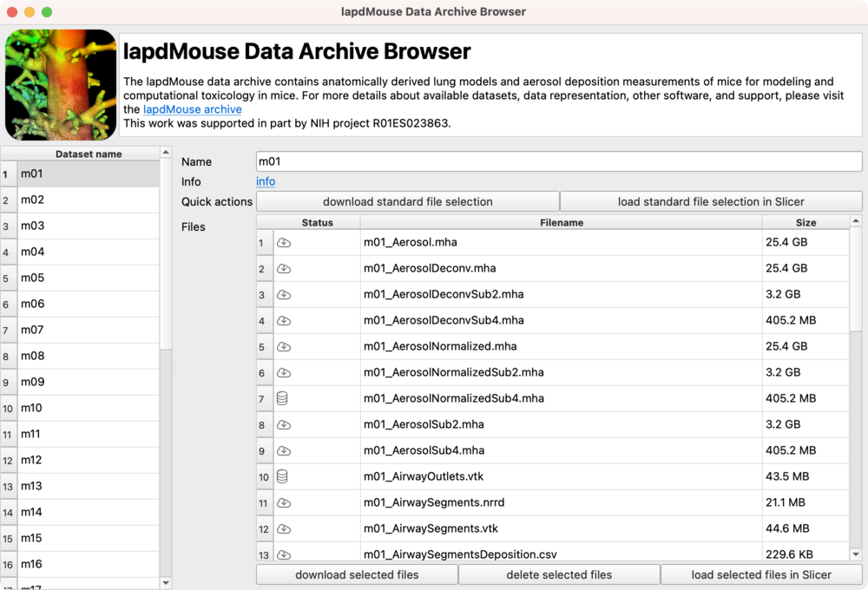Pick dataset m06
Viewport: 868px width, 590px height.
[x=89, y=304]
